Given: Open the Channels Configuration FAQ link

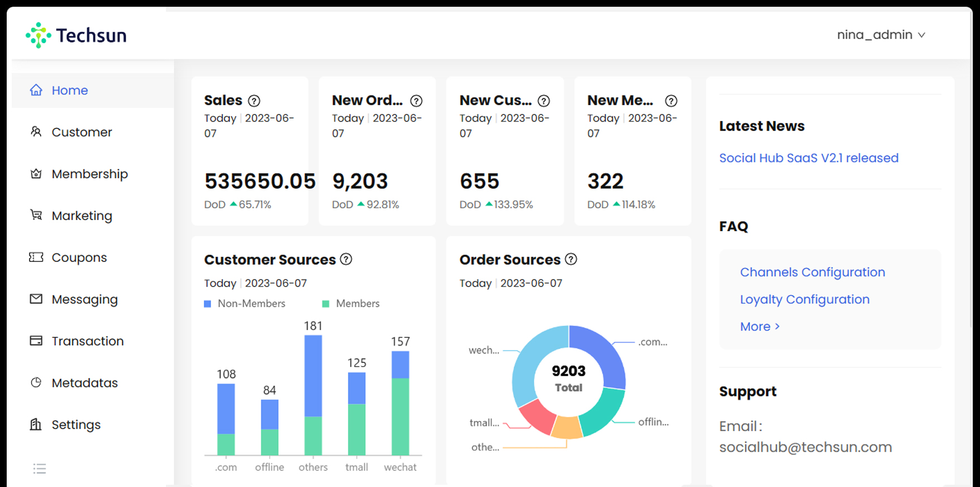Looking at the screenshot, I should (x=812, y=273).
